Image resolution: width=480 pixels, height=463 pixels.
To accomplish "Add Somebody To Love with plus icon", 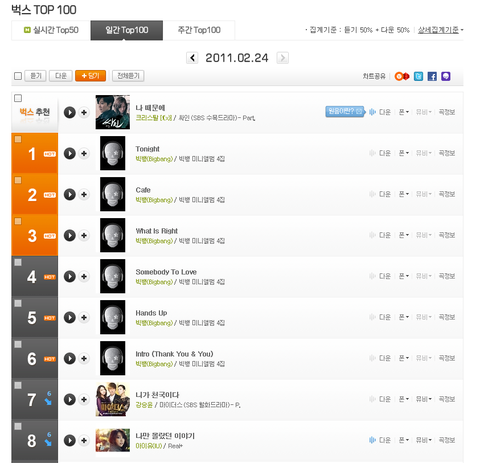I will [x=84, y=276].
